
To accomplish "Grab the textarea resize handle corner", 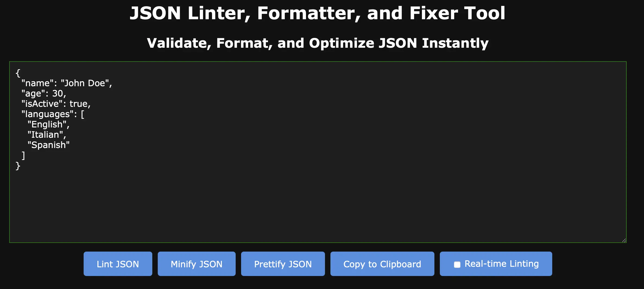I will (x=624, y=240).
